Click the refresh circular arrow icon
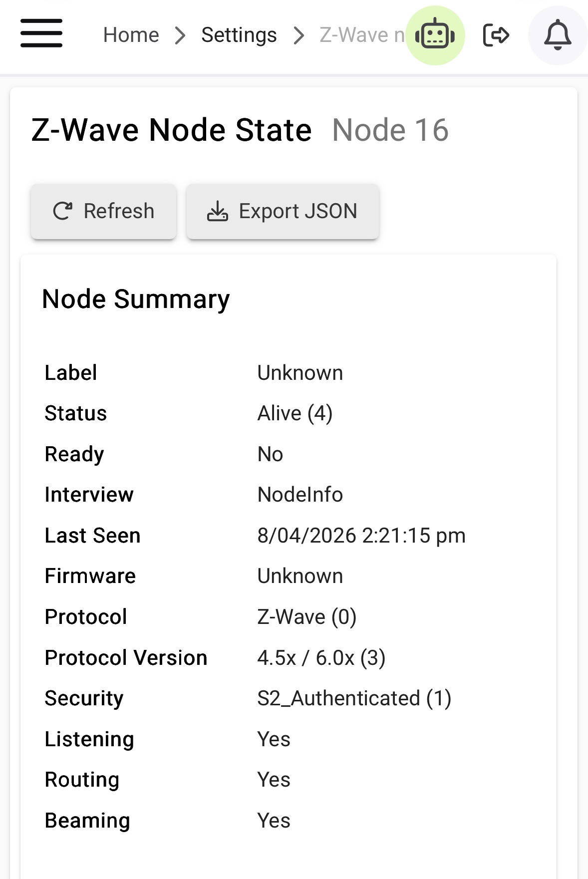588x879 pixels. pos(63,211)
